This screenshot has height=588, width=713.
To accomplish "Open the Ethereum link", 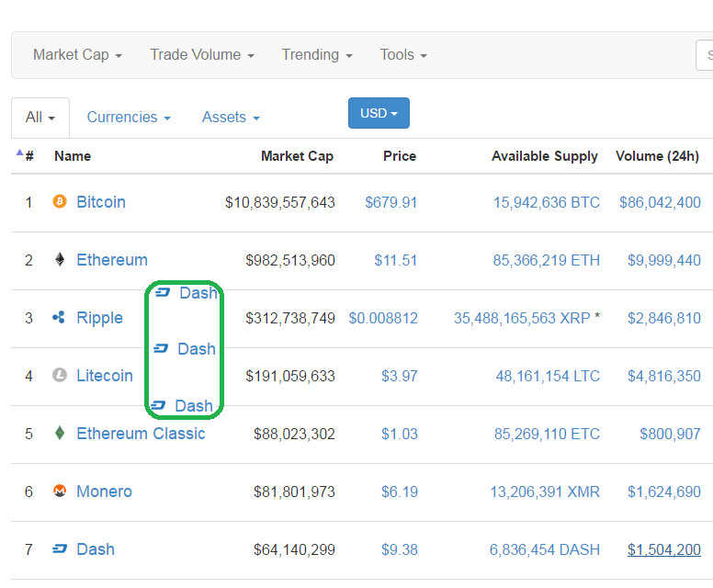I will coord(112,260).
